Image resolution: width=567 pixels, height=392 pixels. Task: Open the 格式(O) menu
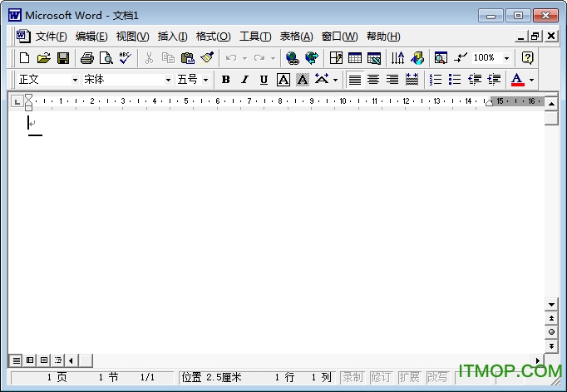[x=214, y=37]
